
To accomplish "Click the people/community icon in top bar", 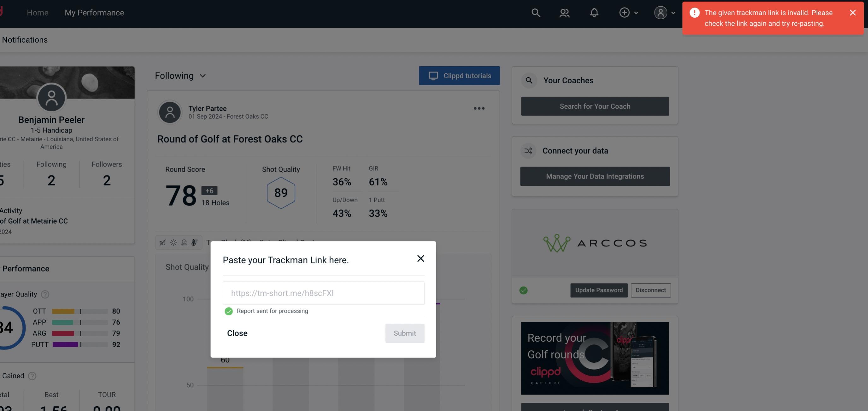I will coord(564,12).
